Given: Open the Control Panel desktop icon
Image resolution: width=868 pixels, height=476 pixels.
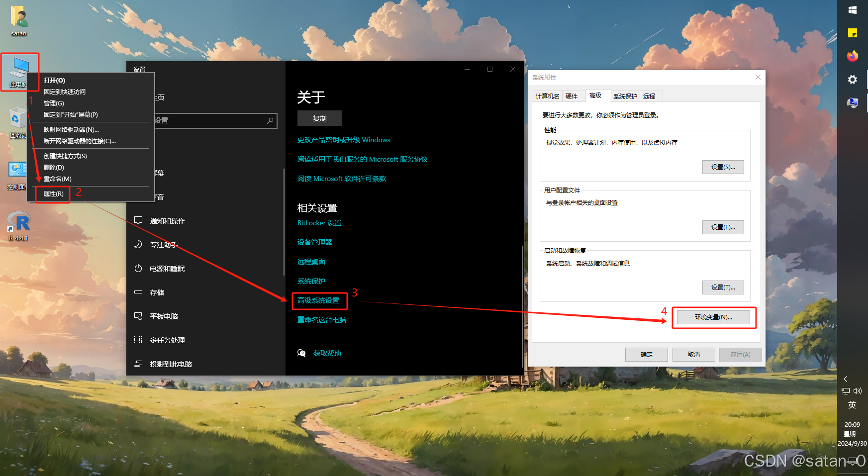Looking at the screenshot, I should click(17, 175).
